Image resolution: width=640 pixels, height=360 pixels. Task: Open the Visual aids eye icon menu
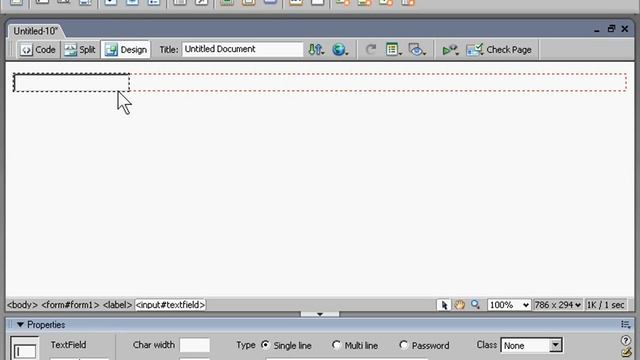coord(417,50)
